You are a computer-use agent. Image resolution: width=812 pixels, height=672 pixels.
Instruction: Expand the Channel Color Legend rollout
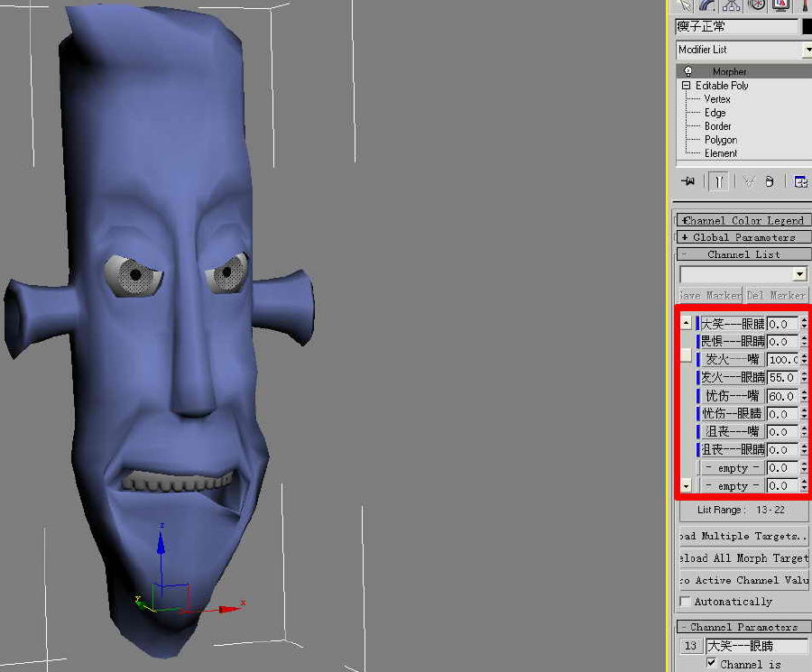(x=743, y=221)
